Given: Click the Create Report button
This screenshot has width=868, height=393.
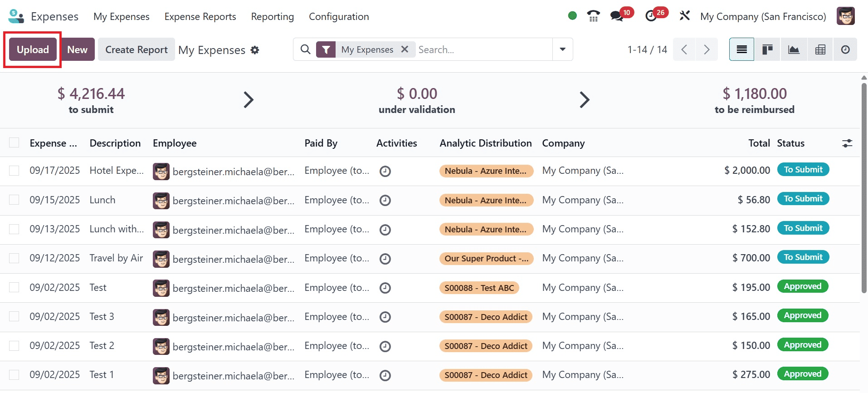Looking at the screenshot, I should (136, 49).
